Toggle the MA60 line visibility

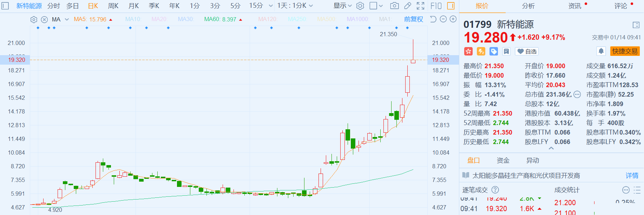pos(223,19)
